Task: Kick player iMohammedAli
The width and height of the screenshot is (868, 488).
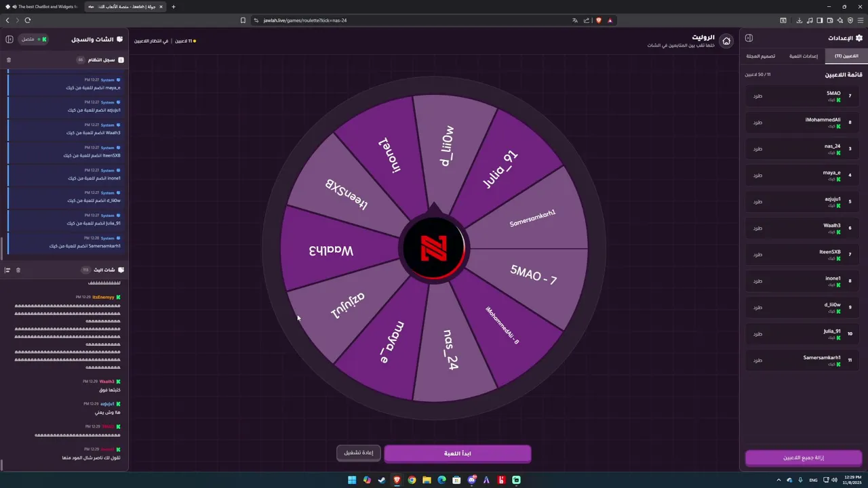Action: (757, 122)
